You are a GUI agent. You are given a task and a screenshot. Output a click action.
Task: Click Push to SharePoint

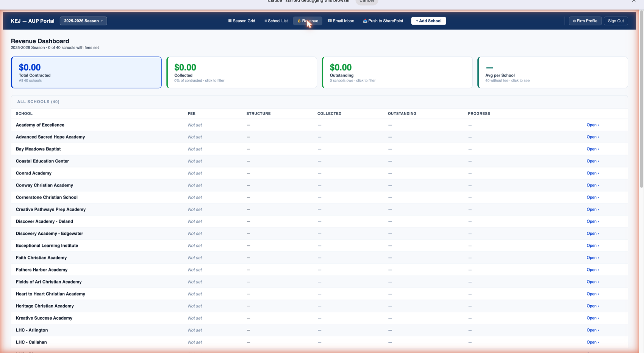pyautogui.click(x=383, y=21)
